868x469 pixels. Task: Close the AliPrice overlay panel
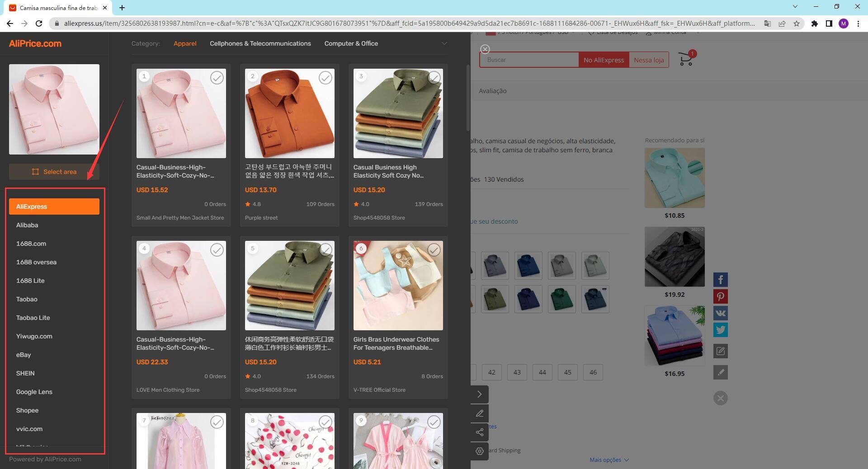click(485, 49)
